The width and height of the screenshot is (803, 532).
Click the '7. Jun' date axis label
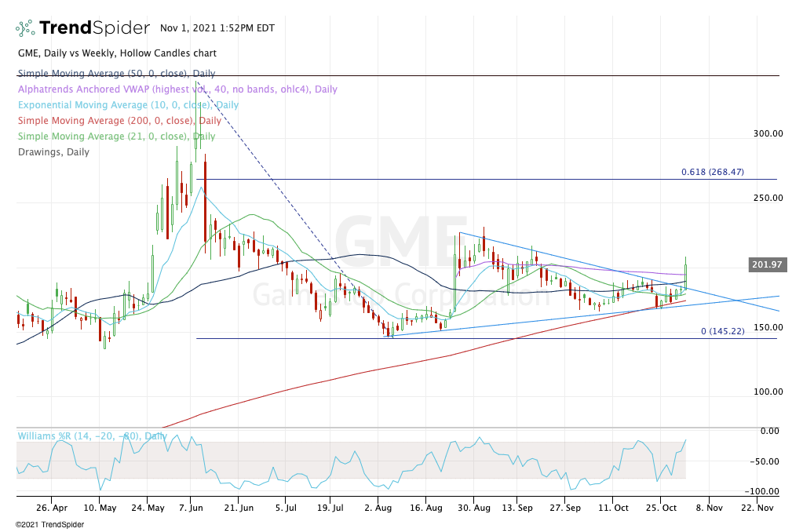click(x=191, y=508)
